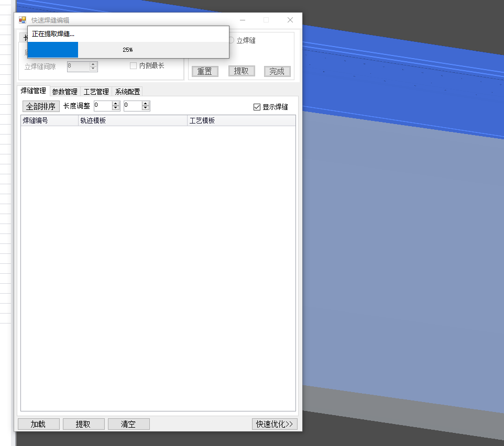Click the first 长度调整 value field
This screenshot has width=504, height=446.
[103, 106]
